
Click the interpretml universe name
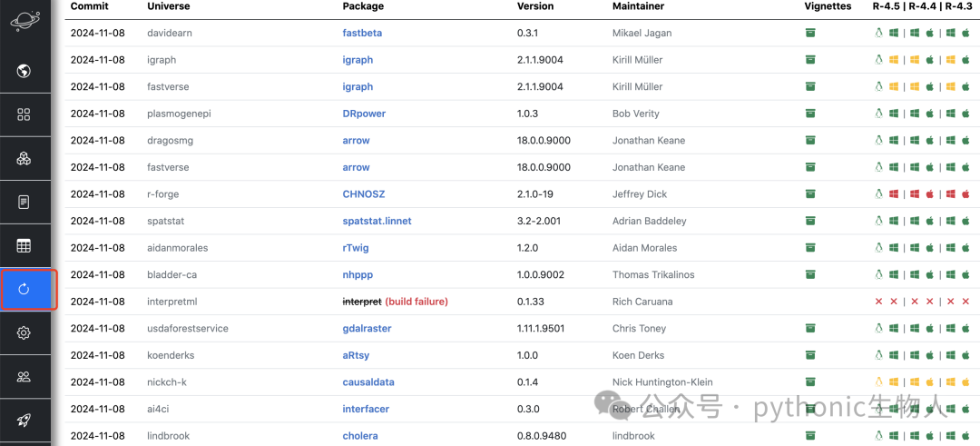(172, 302)
